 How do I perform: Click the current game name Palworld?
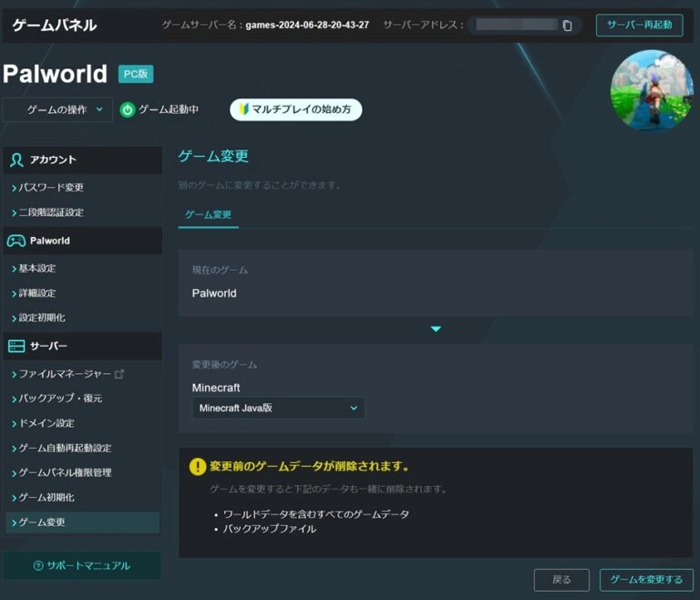214,294
